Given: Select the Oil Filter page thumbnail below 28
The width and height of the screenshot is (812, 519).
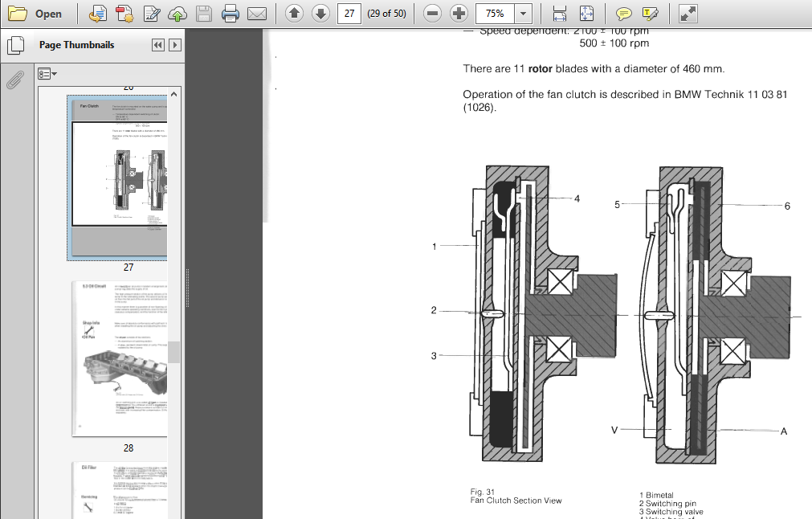Looking at the screenshot, I should coord(119,490).
